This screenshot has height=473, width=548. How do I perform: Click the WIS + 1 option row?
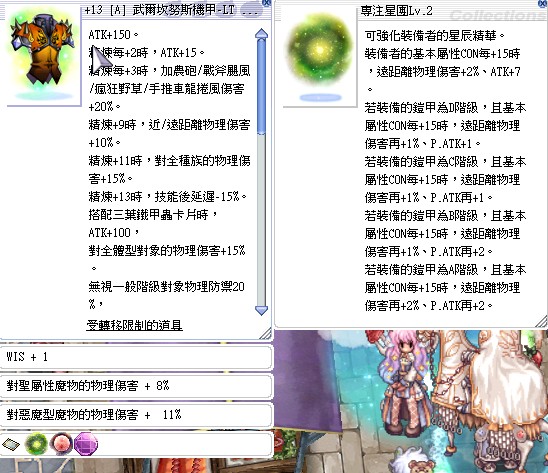tap(136, 357)
